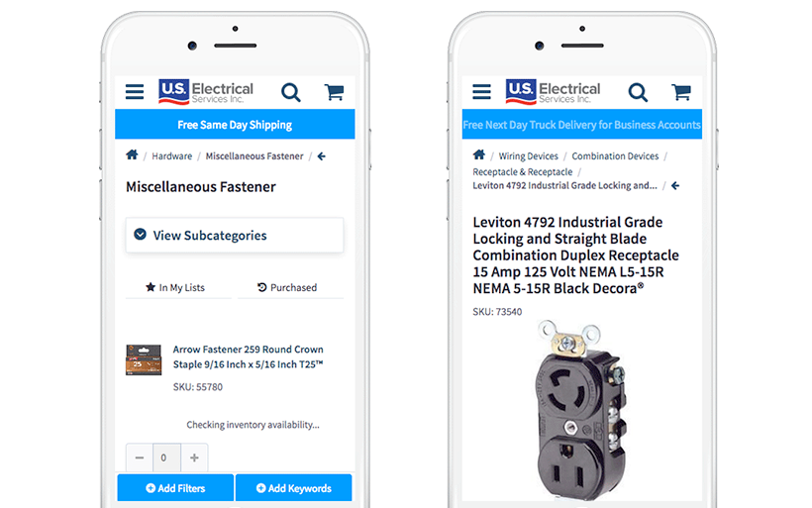Tap Add Keywords button

pos(294,488)
